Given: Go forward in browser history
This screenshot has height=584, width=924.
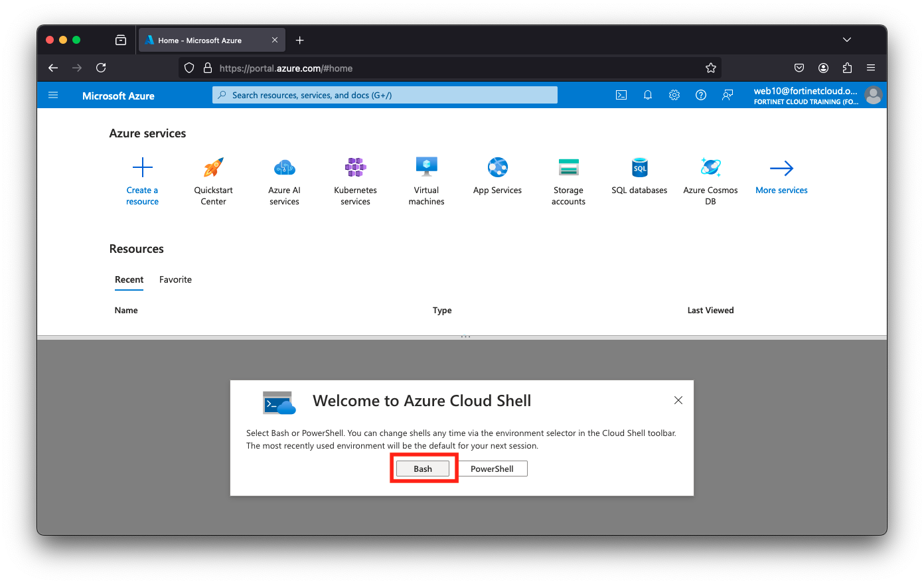Looking at the screenshot, I should click(x=77, y=68).
